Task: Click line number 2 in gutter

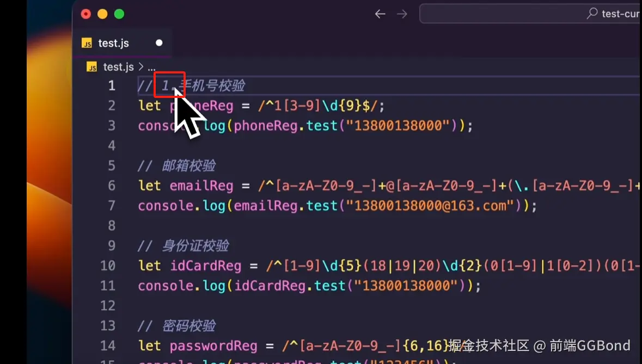Action: [112, 106]
